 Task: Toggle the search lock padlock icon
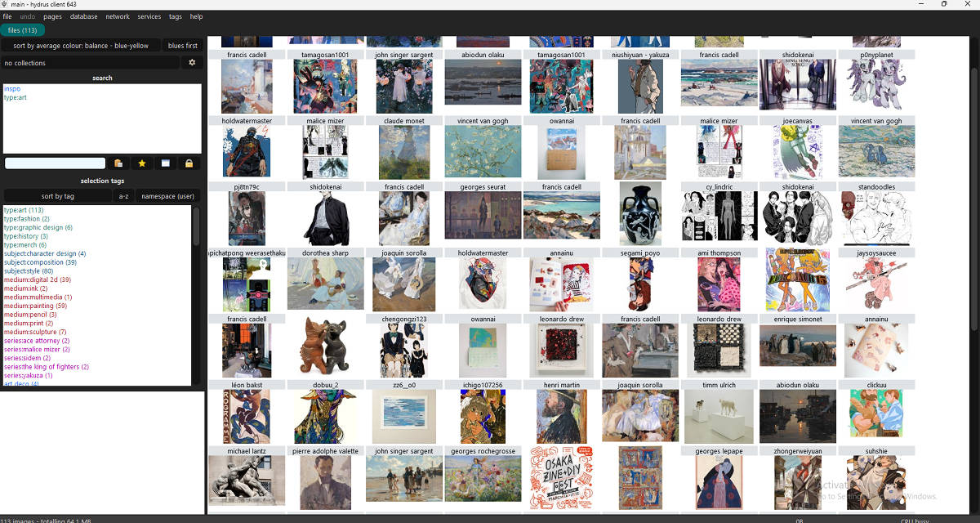(189, 163)
